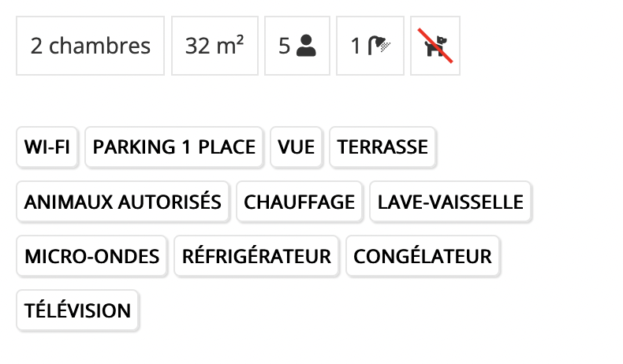Viewport: 623px width, 364px height.
Task: Select the 2 chambres info box
Action: (x=90, y=46)
